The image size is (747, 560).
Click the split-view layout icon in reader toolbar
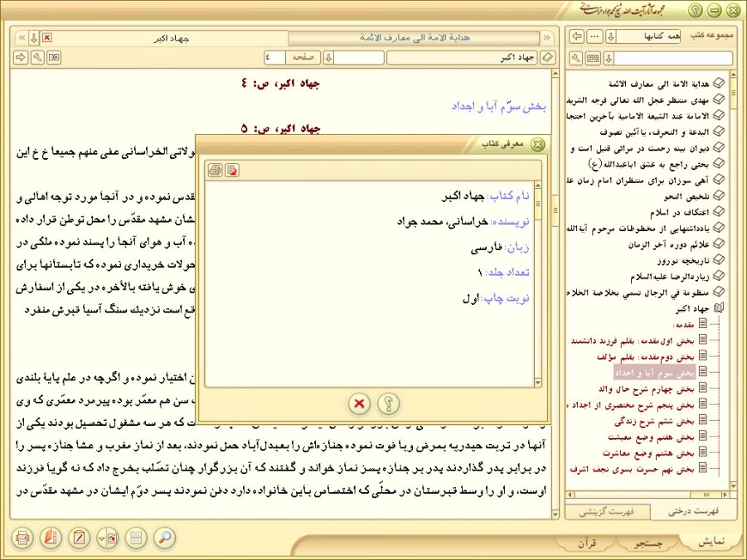click(54, 58)
